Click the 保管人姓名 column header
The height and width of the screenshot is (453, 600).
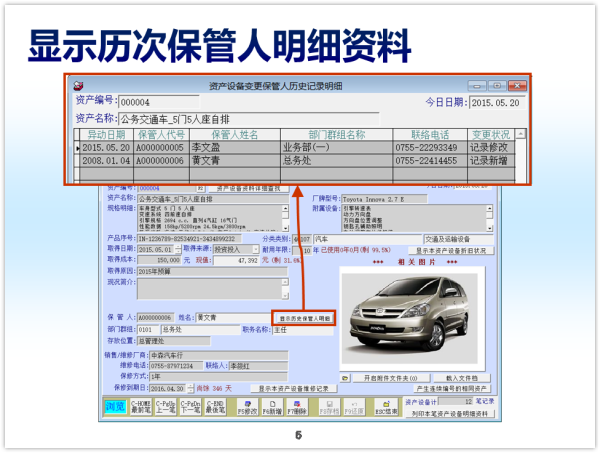point(235,135)
